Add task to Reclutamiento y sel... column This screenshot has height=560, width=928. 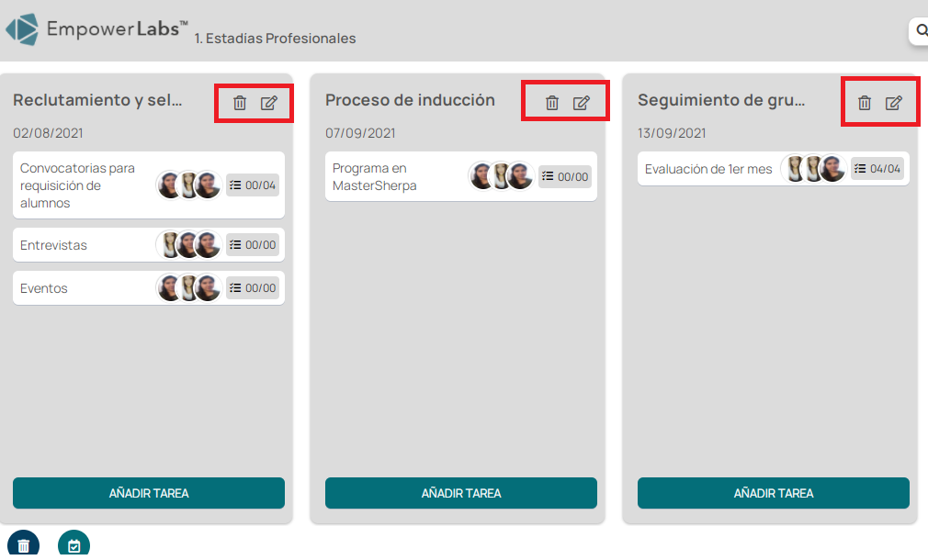click(x=149, y=493)
